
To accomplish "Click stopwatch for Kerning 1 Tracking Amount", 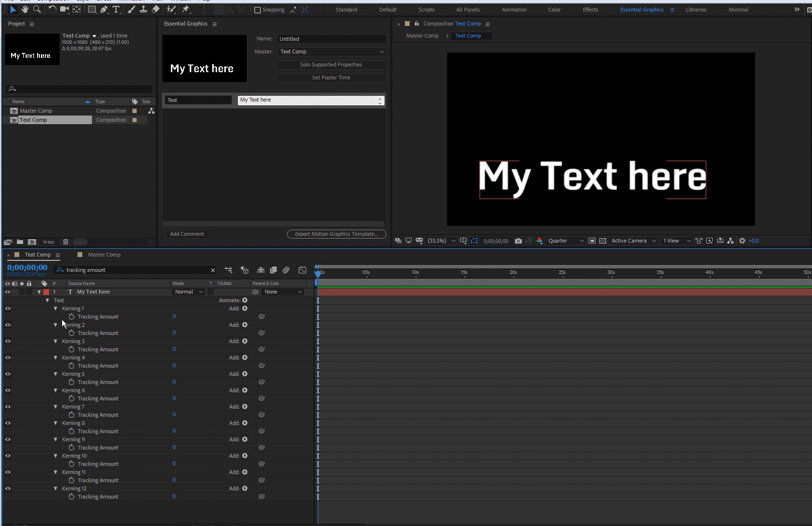I will (71, 317).
